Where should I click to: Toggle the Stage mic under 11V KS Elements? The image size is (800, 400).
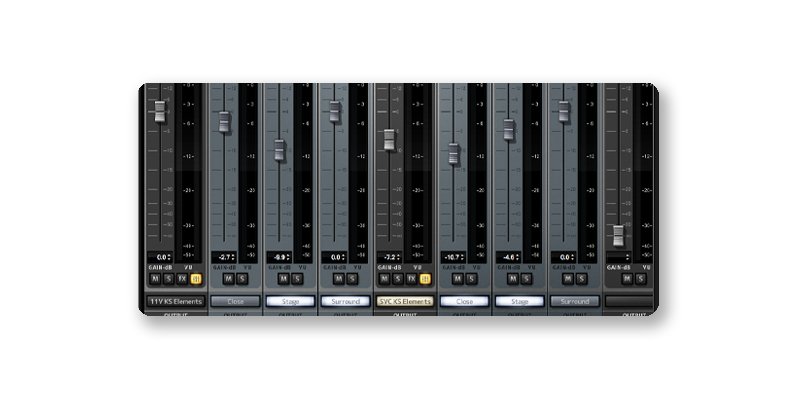click(290, 300)
